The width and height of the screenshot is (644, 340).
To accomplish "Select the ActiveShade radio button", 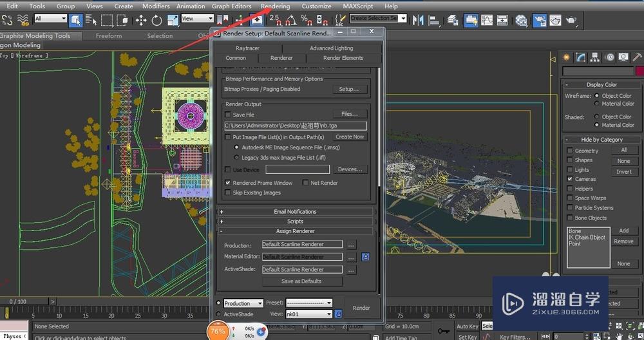I will click(x=219, y=314).
